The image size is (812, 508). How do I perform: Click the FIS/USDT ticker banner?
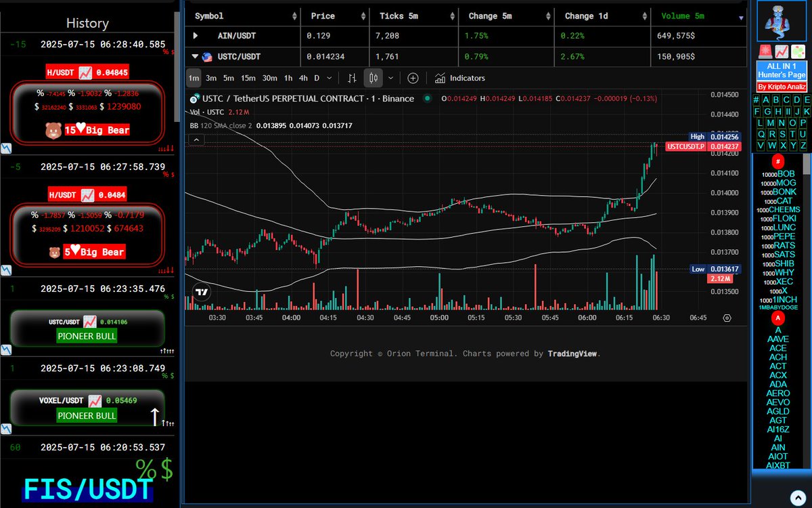tap(87, 490)
